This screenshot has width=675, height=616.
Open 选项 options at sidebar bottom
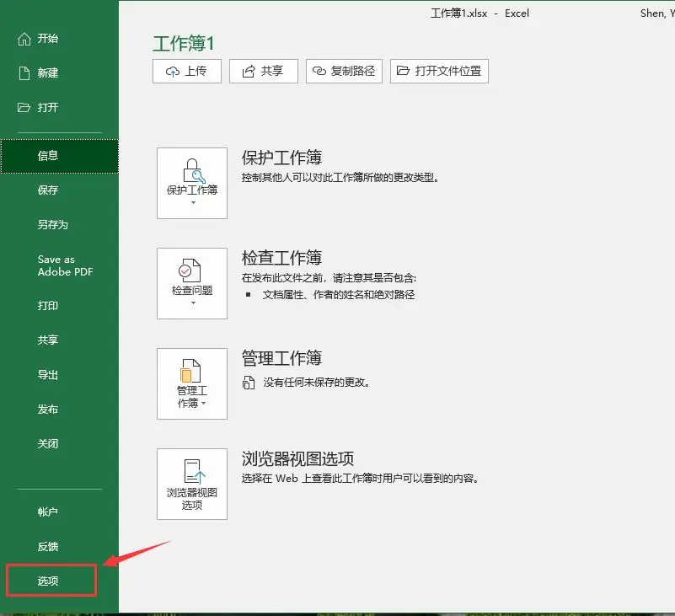pos(49,581)
